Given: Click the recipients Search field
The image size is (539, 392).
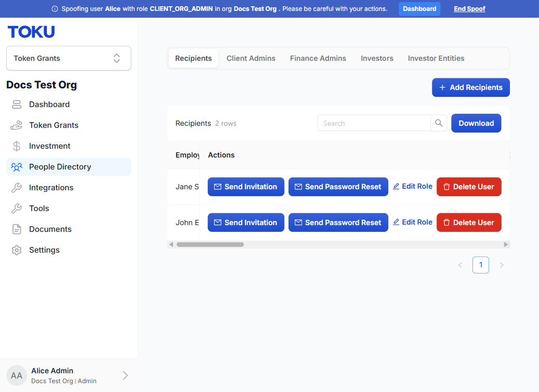Looking at the screenshot, I should (x=374, y=123).
